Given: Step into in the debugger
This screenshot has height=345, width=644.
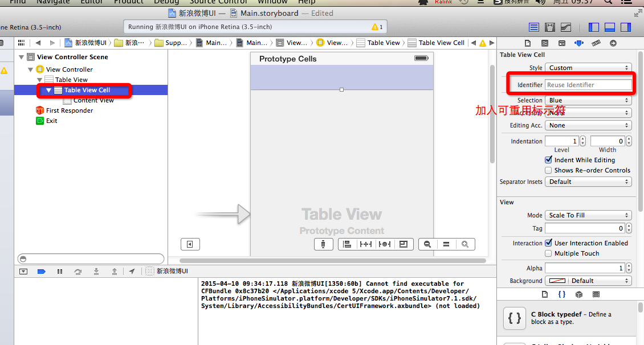Looking at the screenshot, I should coord(96,272).
